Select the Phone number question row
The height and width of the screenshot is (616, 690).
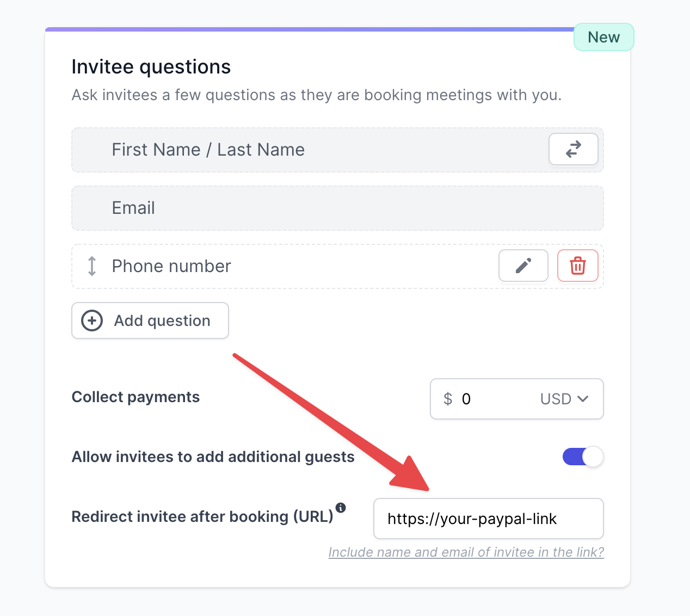coord(337,266)
